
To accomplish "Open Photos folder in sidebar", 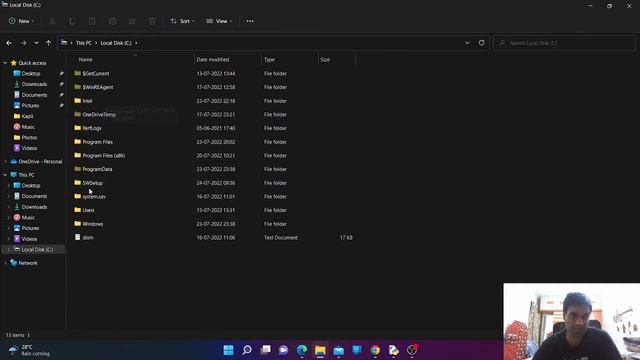I will pyautogui.click(x=29, y=138).
